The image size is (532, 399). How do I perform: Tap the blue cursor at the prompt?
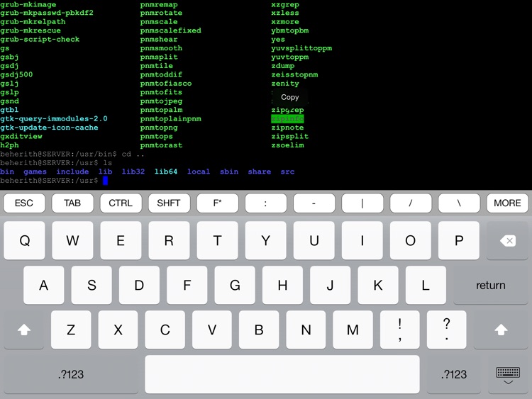pos(106,181)
